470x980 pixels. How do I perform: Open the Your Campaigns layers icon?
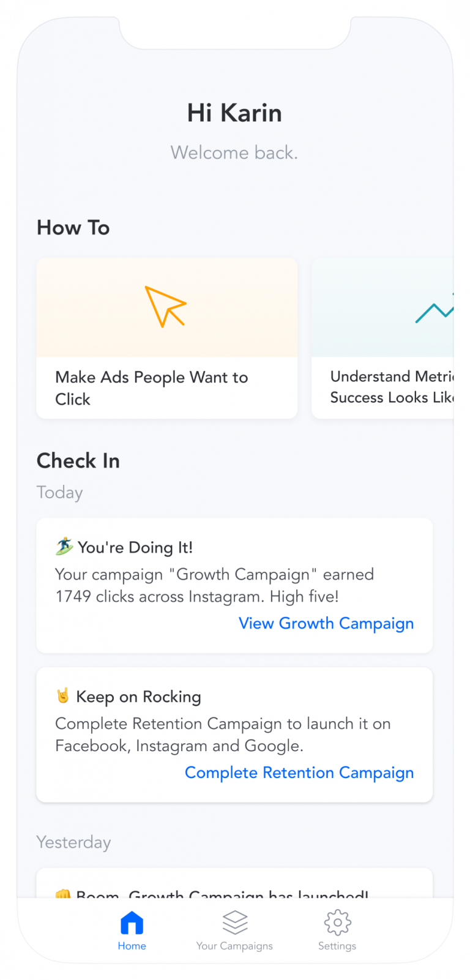point(234,922)
